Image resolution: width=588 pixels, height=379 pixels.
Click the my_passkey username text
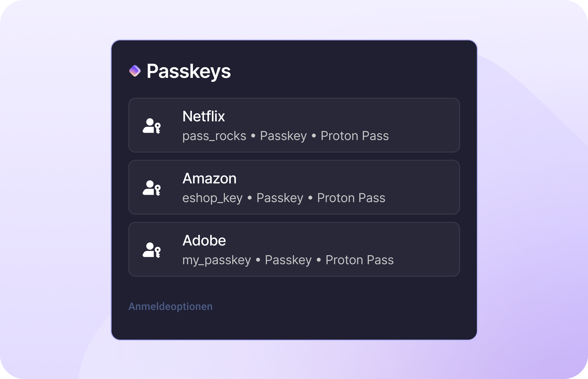click(x=217, y=260)
